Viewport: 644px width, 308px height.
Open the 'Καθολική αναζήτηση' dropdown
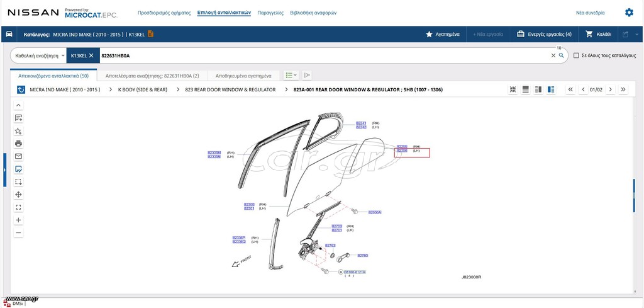pos(40,55)
